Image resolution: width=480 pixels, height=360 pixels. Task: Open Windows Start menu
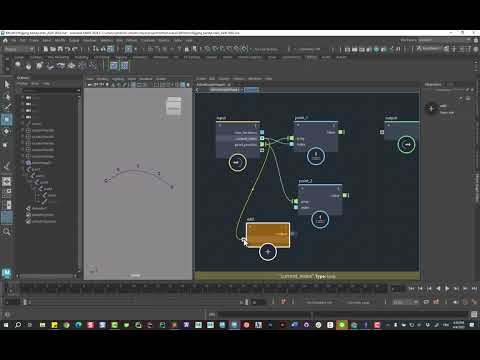coord(6,325)
